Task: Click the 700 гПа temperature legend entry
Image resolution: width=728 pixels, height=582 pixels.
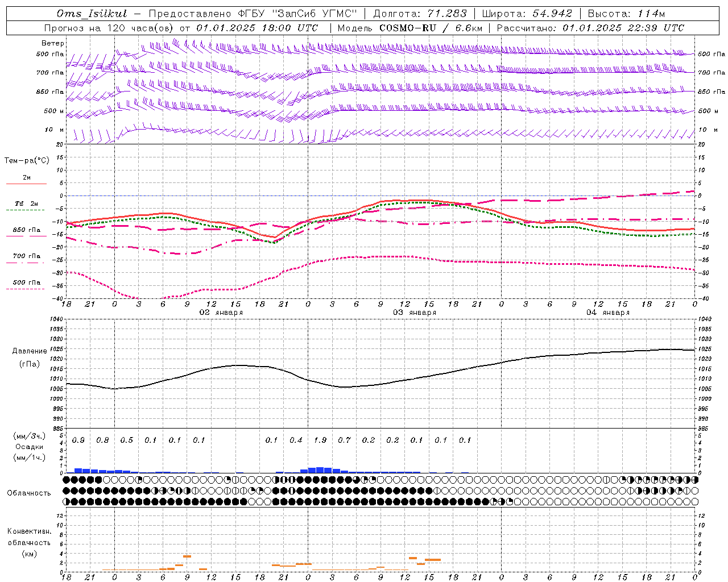Action: pyautogui.click(x=27, y=256)
